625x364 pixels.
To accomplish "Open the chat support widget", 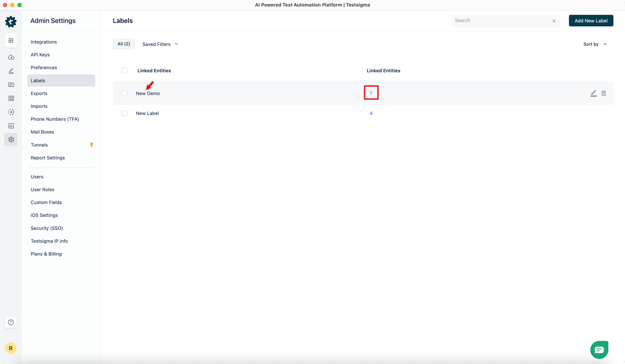I will tap(599, 350).
